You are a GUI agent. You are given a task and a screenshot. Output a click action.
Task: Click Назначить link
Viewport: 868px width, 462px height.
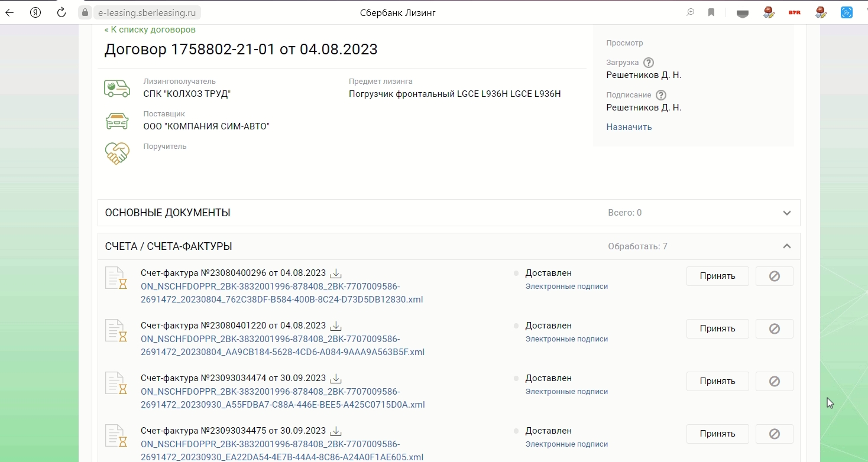(x=629, y=127)
